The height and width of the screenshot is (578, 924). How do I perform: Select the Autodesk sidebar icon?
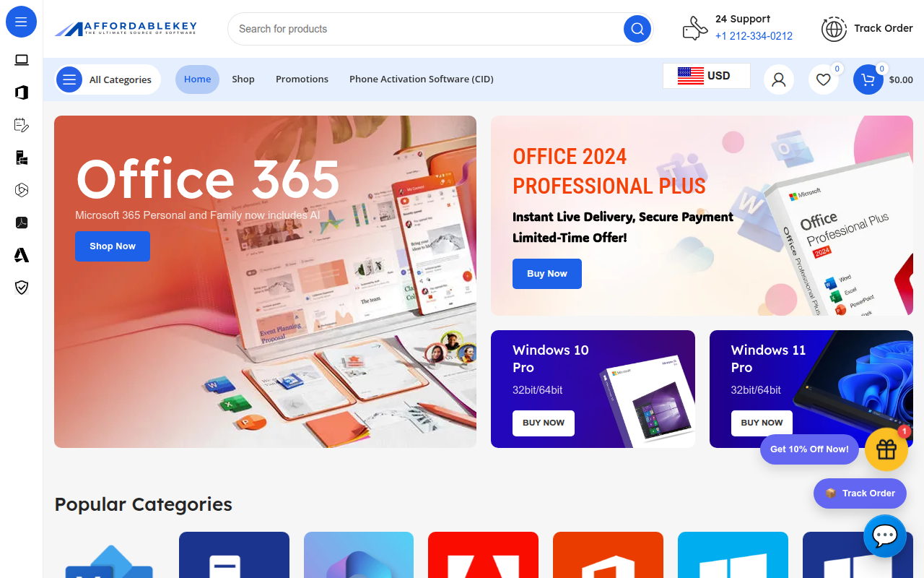[x=22, y=255]
